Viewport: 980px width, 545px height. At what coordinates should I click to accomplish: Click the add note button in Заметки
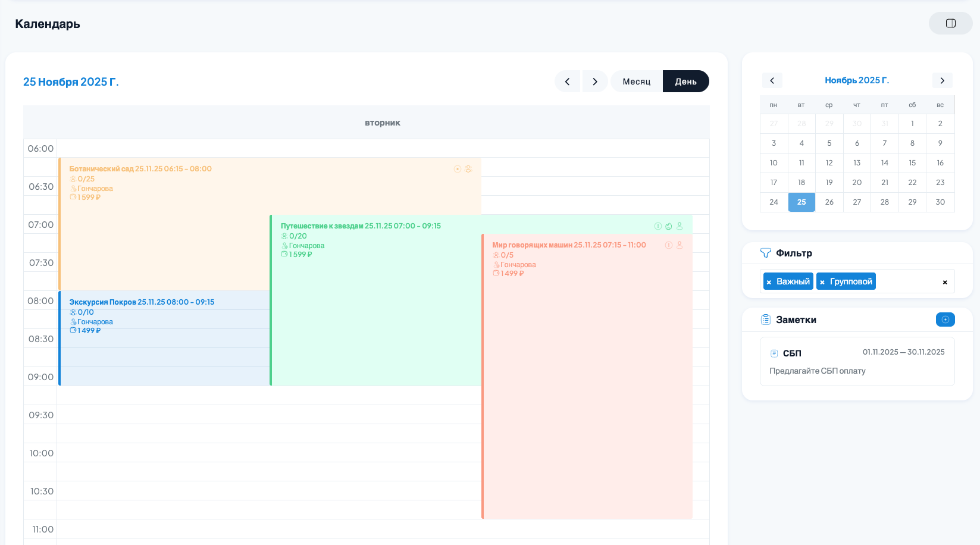pyautogui.click(x=945, y=320)
